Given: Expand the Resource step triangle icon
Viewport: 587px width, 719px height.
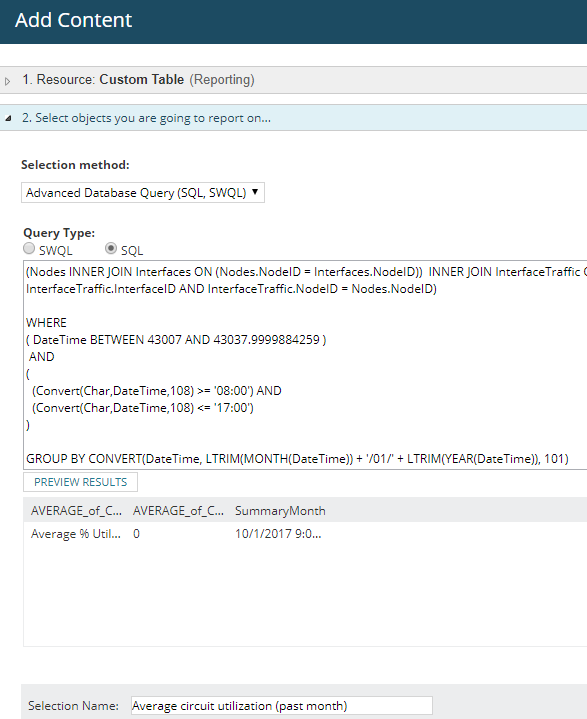Looking at the screenshot, I should click(7, 81).
